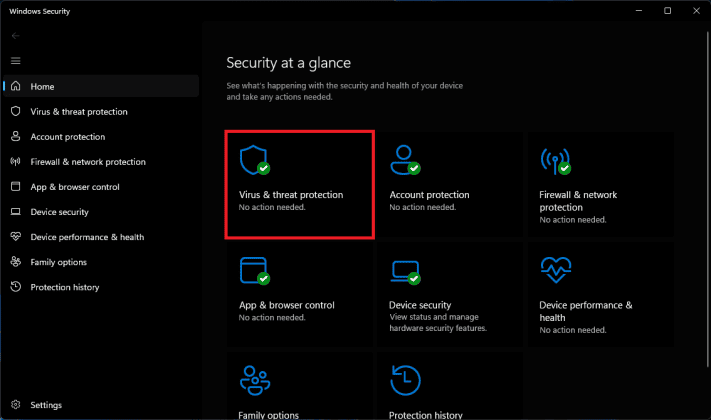
Task: Open Device performance & health heart icon tile
Action: point(553,271)
